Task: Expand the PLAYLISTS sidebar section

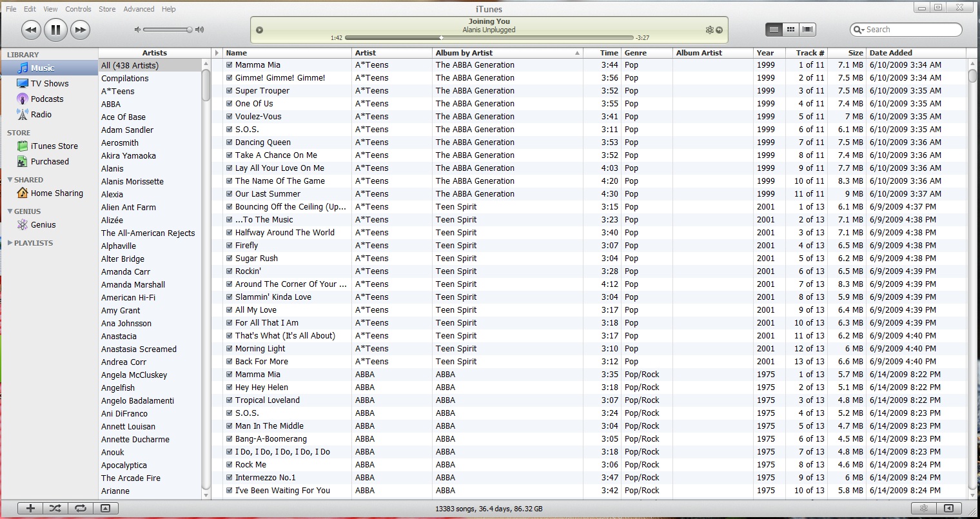Action: (10, 243)
